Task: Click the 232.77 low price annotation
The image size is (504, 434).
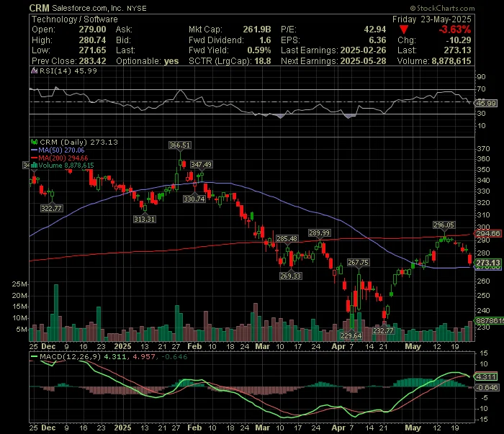Action: tap(383, 330)
